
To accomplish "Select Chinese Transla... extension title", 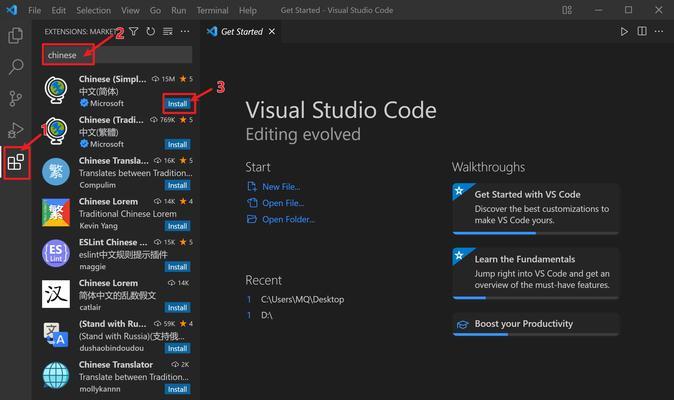I will pos(114,161).
